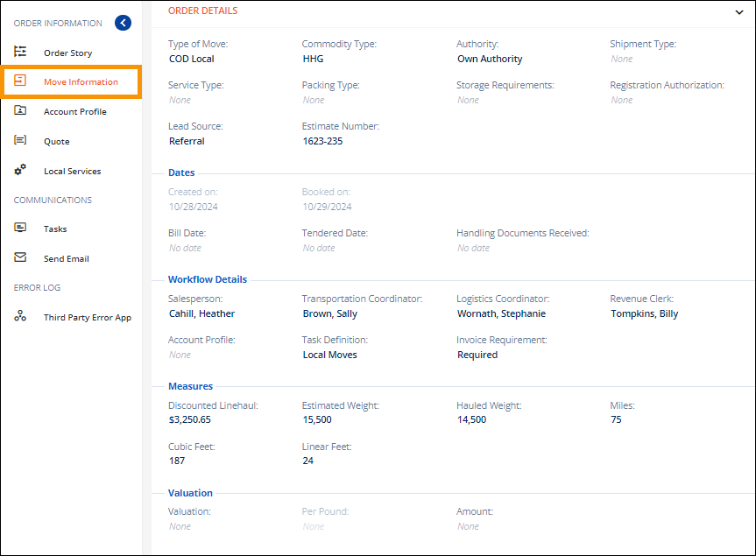756x556 pixels.
Task: Click the Type of Move value COD Local
Action: point(192,59)
